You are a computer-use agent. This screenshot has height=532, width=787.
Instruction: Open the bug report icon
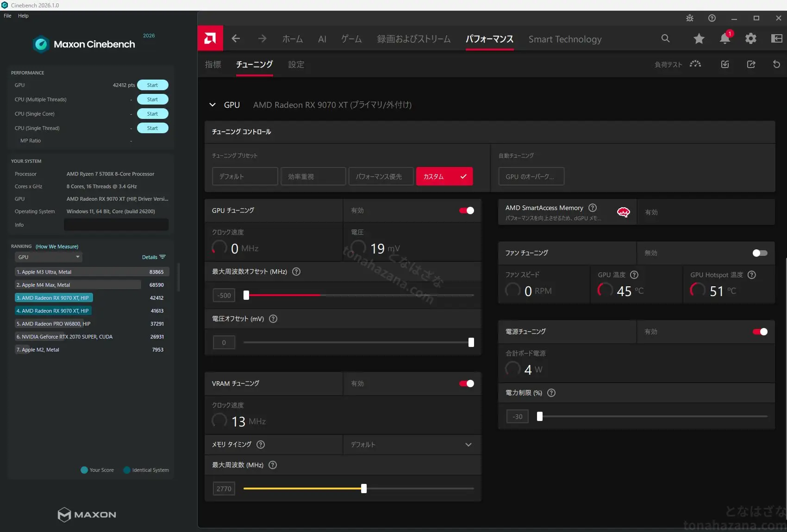[690, 18]
